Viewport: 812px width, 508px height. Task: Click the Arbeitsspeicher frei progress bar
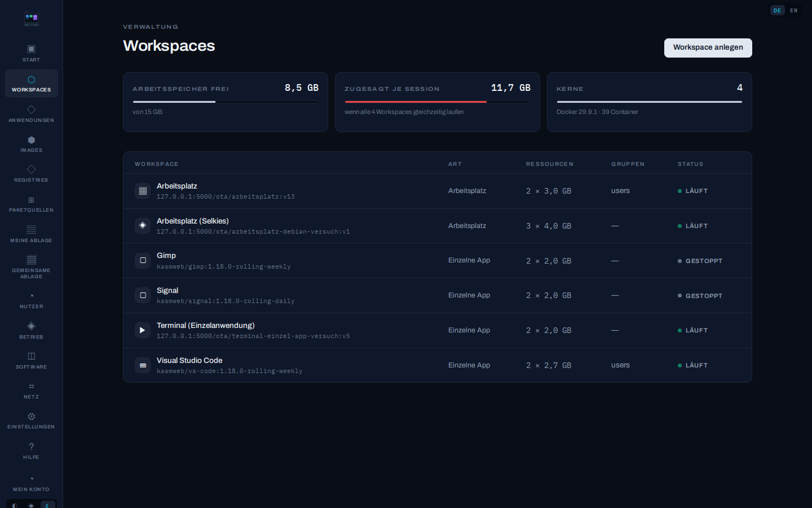click(x=226, y=102)
